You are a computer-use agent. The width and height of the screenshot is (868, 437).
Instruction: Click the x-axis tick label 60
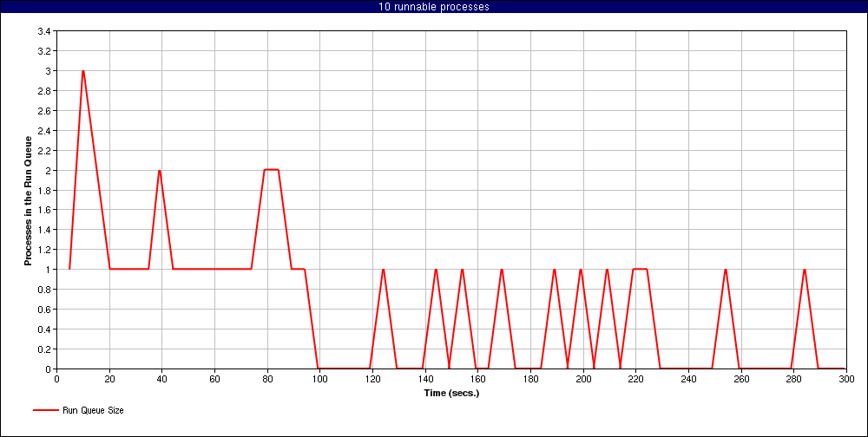(x=214, y=379)
